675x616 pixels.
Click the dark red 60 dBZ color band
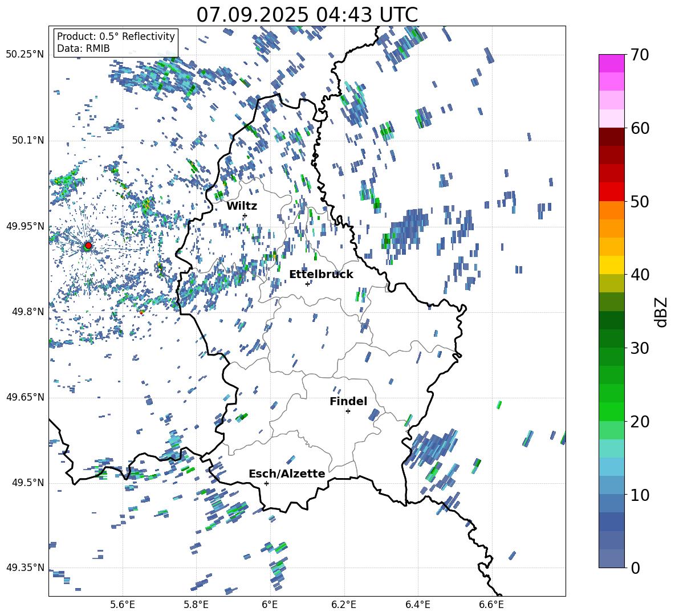pyautogui.click(x=611, y=137)
